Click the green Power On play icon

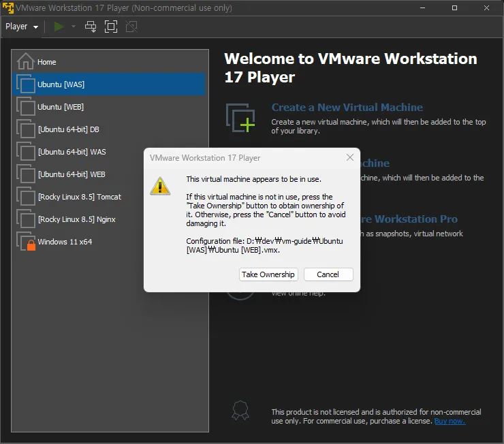[59, 27]
